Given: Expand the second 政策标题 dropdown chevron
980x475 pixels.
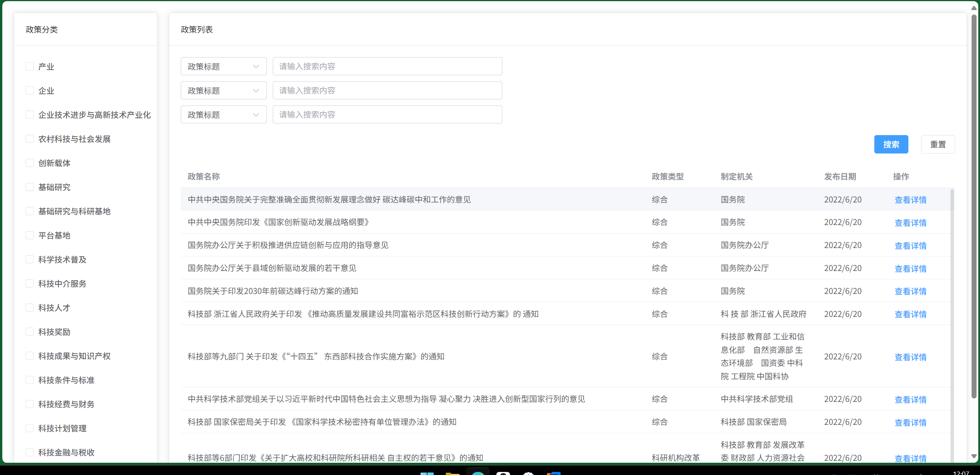Looking at the screenshot, I should tap(256, 91).
